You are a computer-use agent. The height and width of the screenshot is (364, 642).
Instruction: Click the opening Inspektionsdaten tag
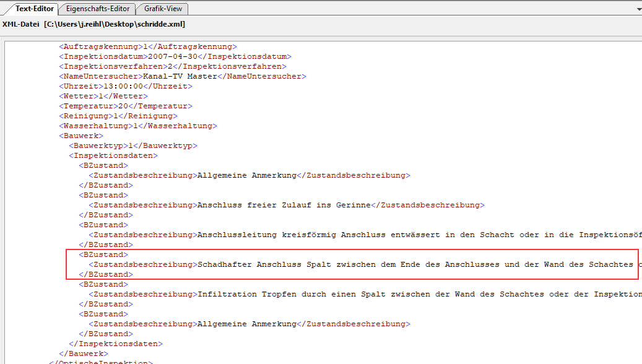coord(113,155)
